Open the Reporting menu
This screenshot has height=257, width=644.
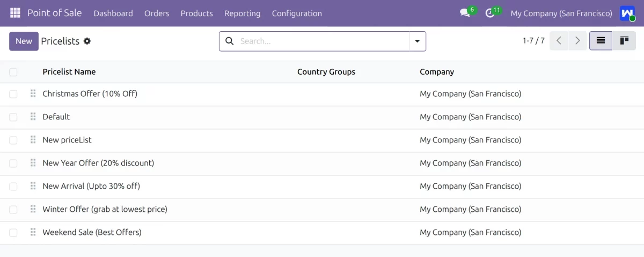coord(242,13)
